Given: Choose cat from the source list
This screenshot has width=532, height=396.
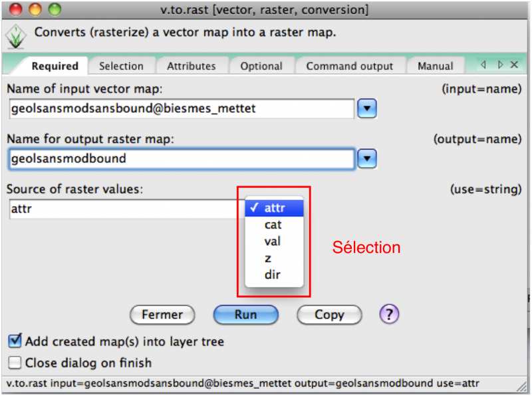Looking at the screenshot, I should click(273, 225).
